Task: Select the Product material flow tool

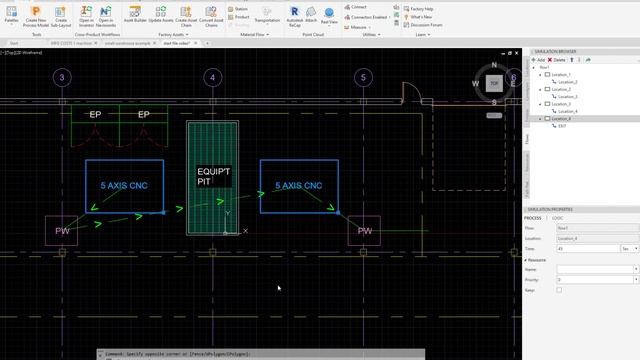Action: point(239,17)
